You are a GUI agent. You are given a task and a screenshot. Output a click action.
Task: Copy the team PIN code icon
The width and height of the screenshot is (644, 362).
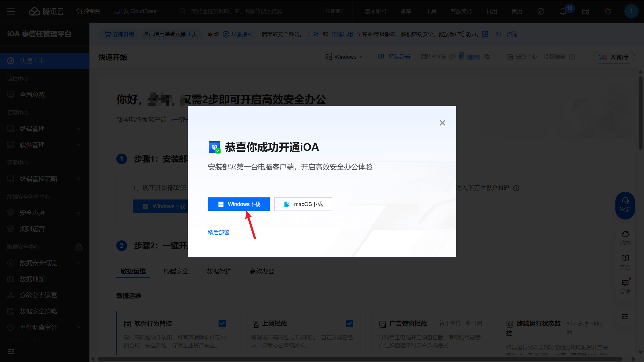point(487,56)
